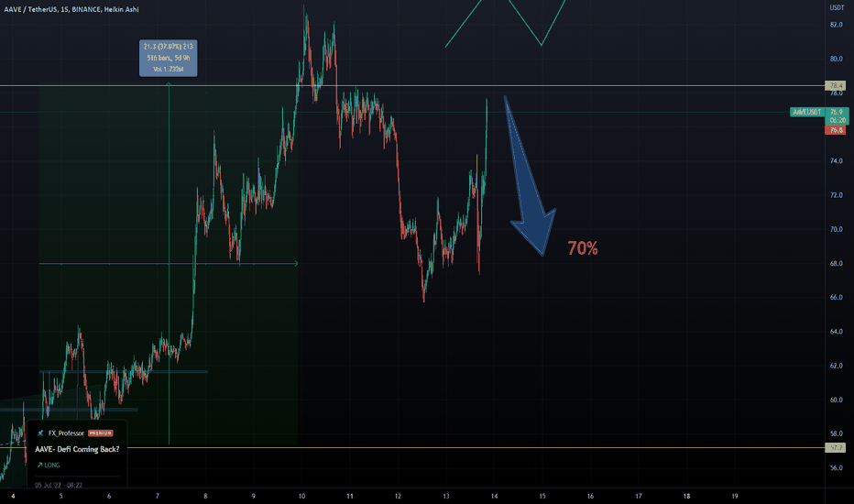Click date 15 on the time axis
This screenshot has width=854, height=504.
pyautogui.click(x=542, y=497)
